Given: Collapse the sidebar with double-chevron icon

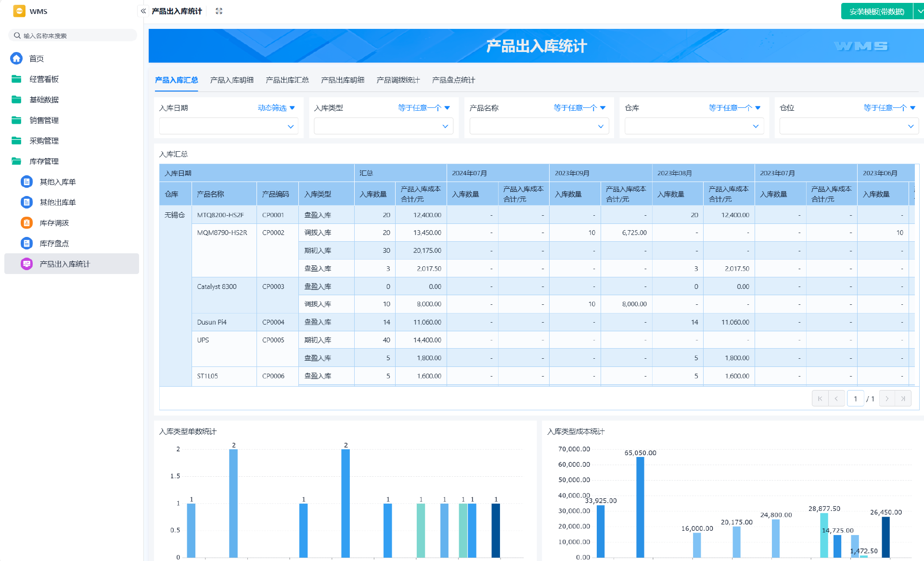Looking at the screenshot, I should pos(143,11).
